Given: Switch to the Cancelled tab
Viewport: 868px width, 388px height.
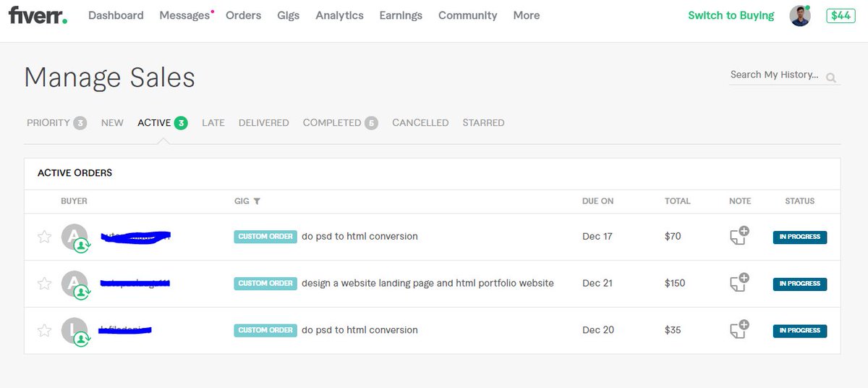Looking at the screenshot, I should tap(420, 123).
